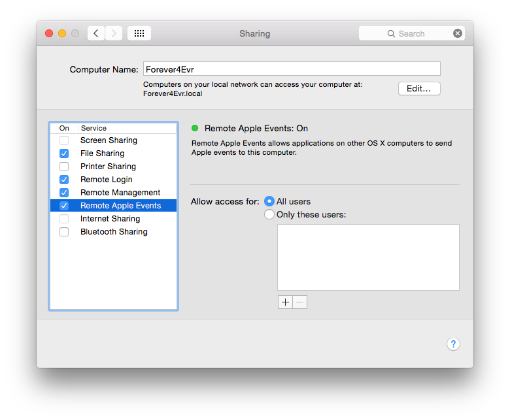Click in the Computer Name field

292,69
